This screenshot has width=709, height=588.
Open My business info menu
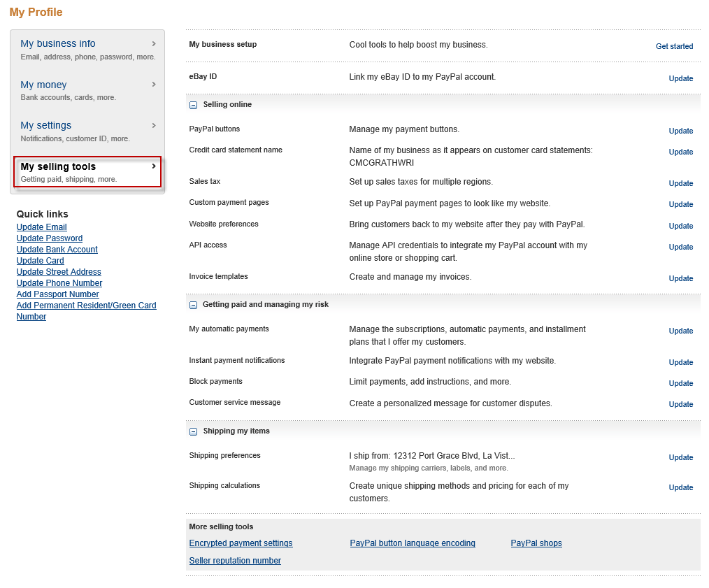58,43
